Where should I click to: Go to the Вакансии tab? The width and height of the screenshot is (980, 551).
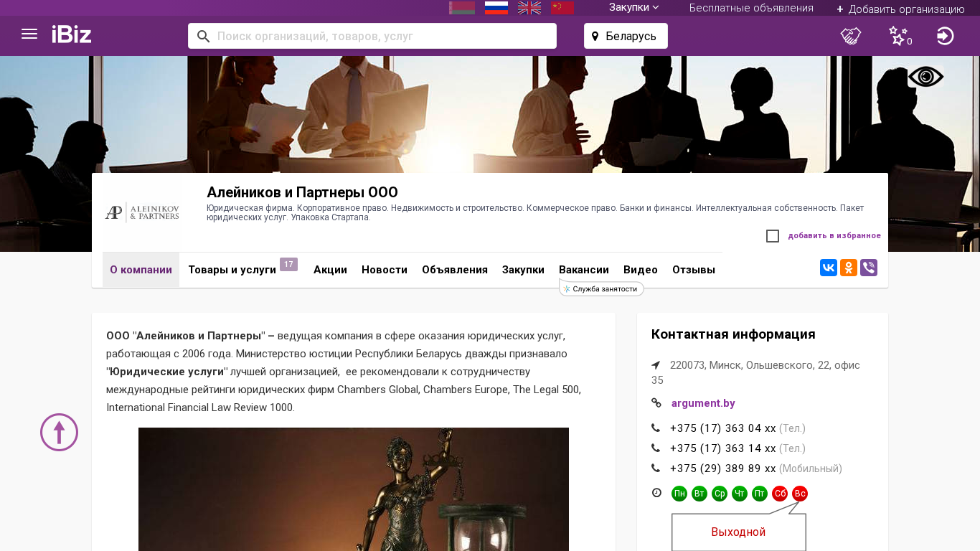pyautogui.click(x=584, y=270)
